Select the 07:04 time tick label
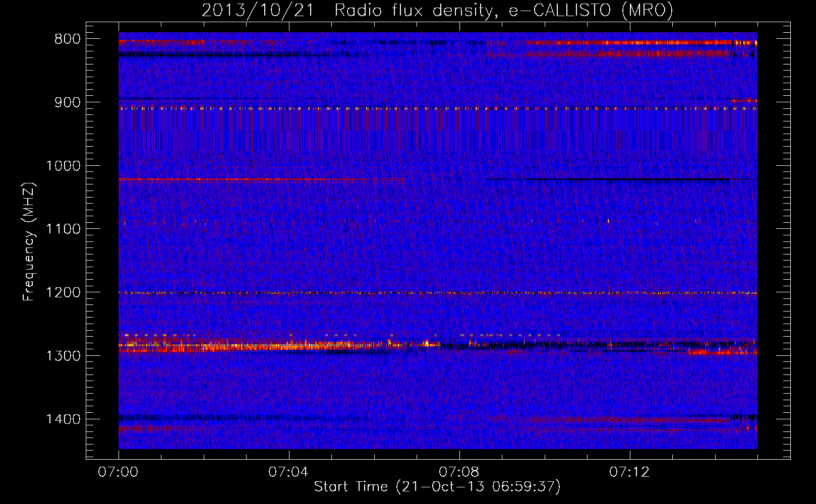Screen dimensions: 816x504 click(x=288, y=472)
